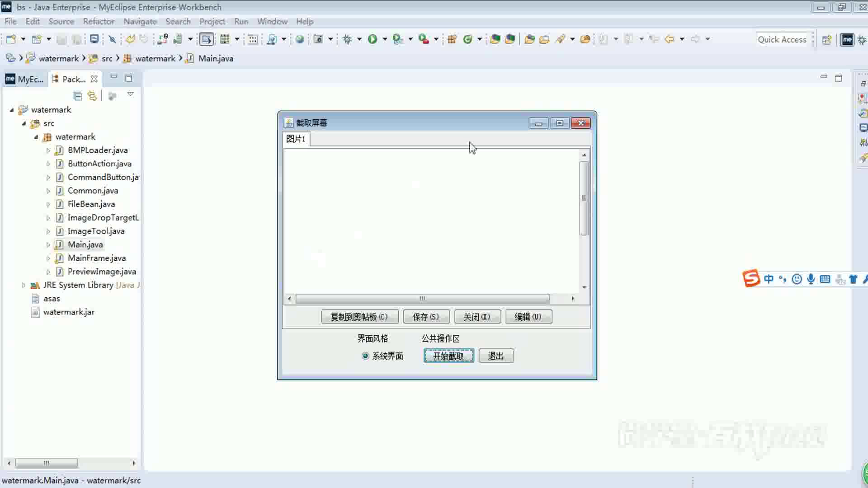Select Main.java in Package Explorer
The width and height of the screenshot is (868, 488).
point(85,244)
